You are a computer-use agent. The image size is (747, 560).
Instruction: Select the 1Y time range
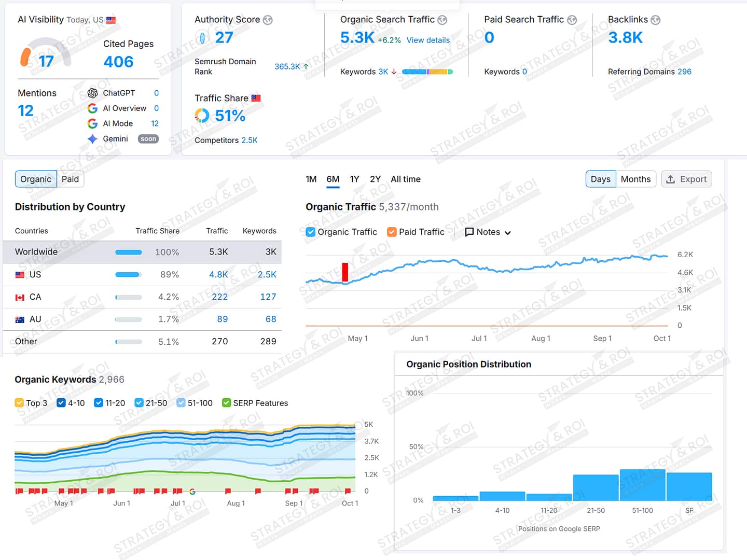click(x=354, y=179)
